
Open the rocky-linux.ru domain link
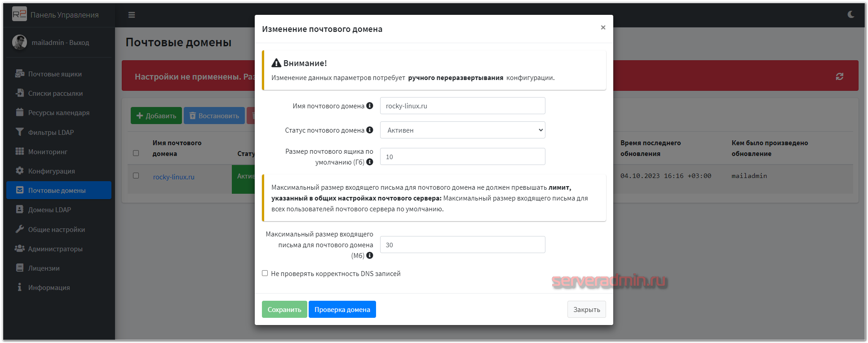click(x=173, y=177)
